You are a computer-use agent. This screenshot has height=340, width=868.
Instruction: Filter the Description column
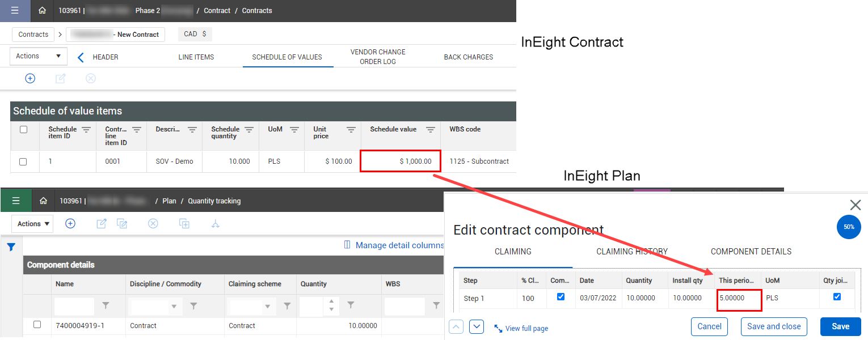click(192, 129)
